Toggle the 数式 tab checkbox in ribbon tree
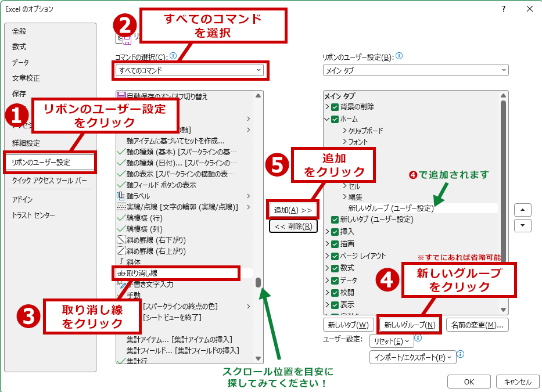Screen dimensions: 542x392 335,268
